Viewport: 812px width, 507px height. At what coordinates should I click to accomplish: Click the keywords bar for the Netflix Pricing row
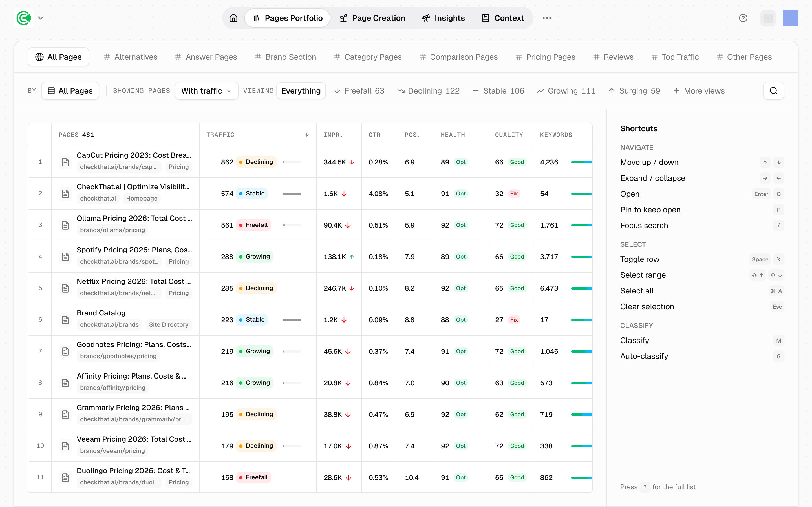tap(581, 288)
